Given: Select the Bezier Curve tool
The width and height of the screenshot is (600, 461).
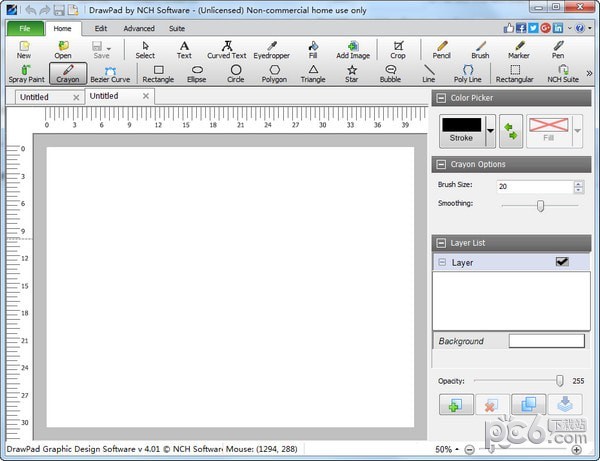Looking at the screenshot, I should [110, 73].
